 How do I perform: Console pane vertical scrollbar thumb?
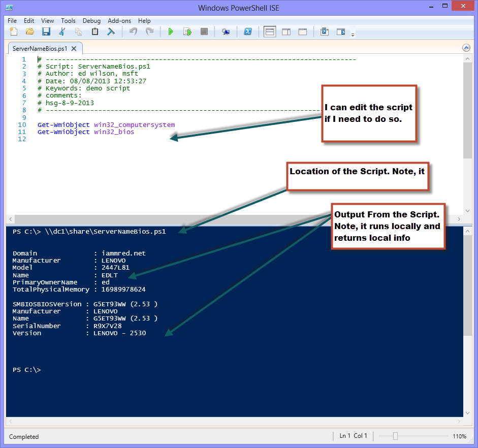467,285
